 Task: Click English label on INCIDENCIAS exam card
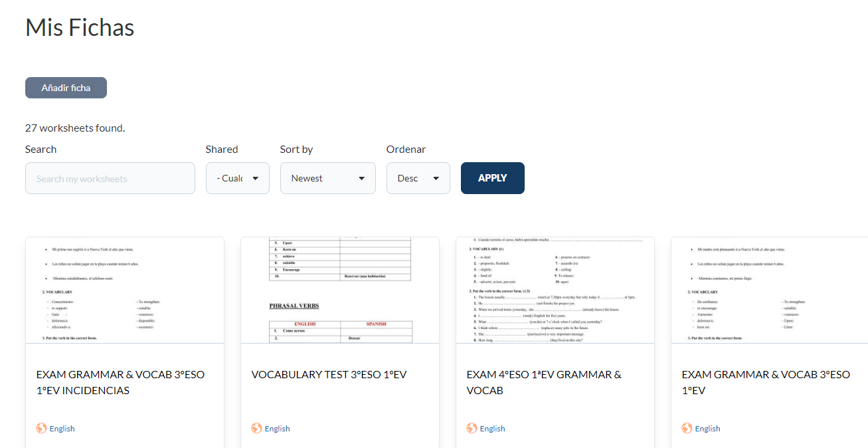[x=62, y=429]
